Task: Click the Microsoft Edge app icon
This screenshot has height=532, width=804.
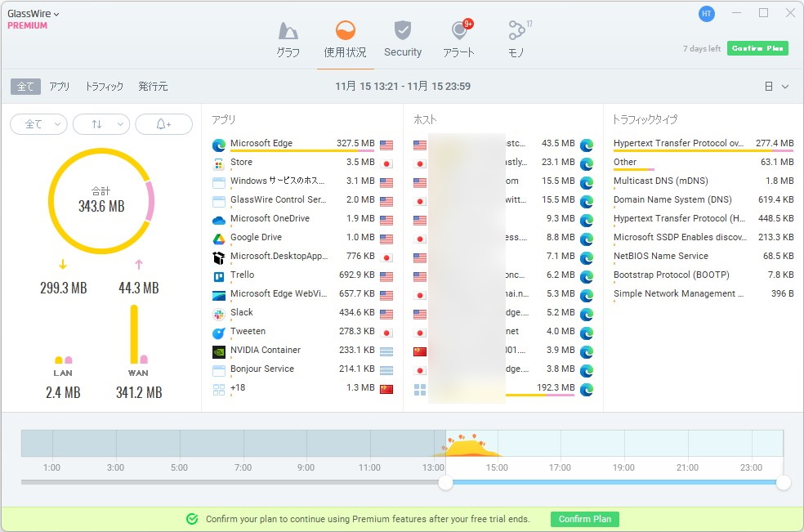Action: [x=219, y=145]
